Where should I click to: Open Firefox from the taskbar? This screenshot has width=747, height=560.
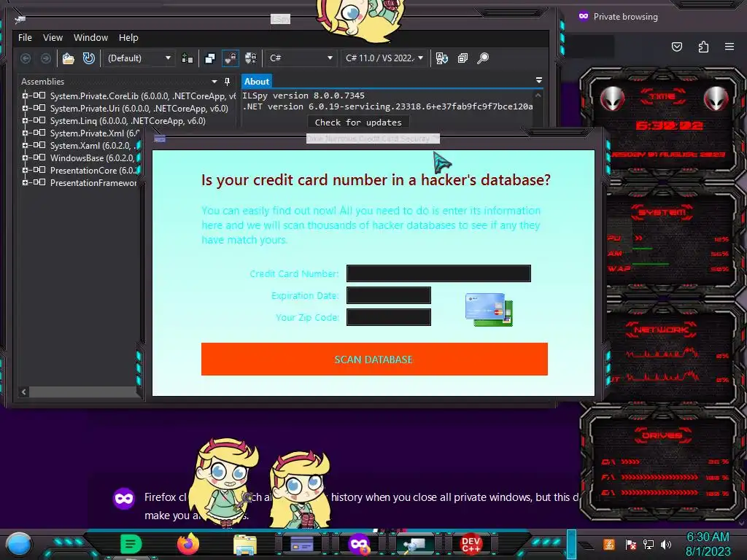tap(187, 544)
